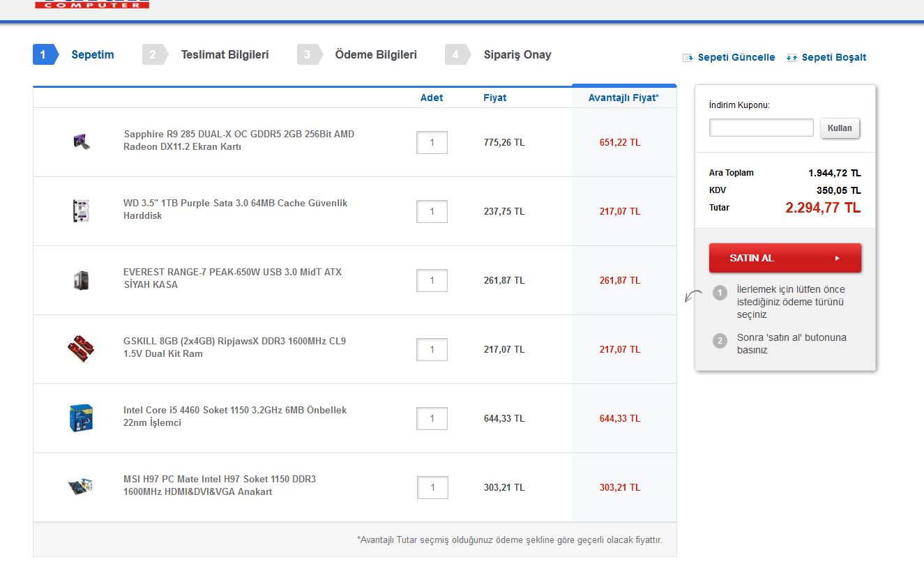Viewport: 924px width, 566px height.
Task: Click the Sepeti Güncelle link
Action: point(736,57)
